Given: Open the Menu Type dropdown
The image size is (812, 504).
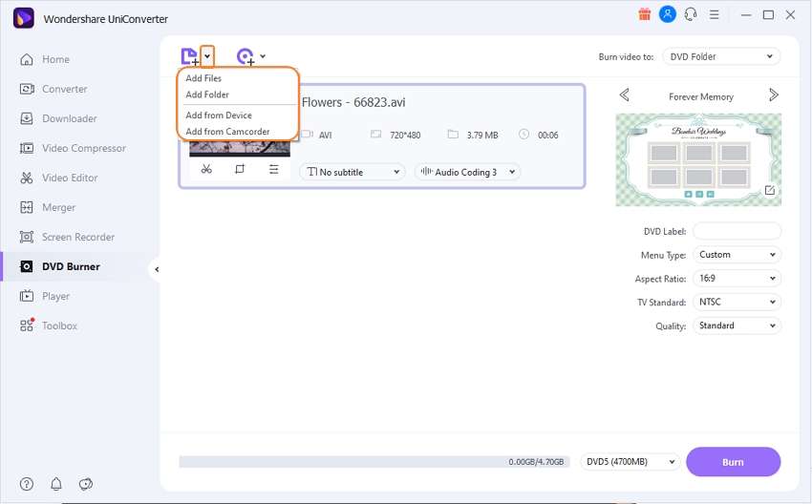Looking at the screenshot, I should coord(737,255).
